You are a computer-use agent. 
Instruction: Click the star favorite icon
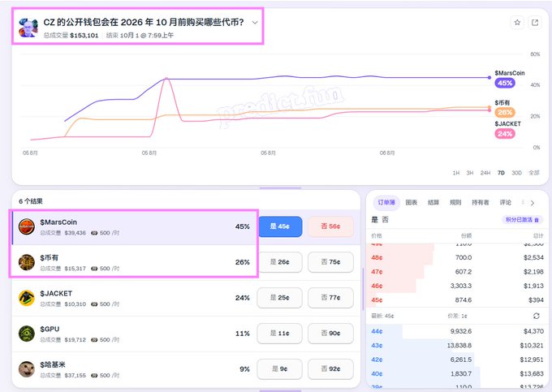tap(517, 23)
